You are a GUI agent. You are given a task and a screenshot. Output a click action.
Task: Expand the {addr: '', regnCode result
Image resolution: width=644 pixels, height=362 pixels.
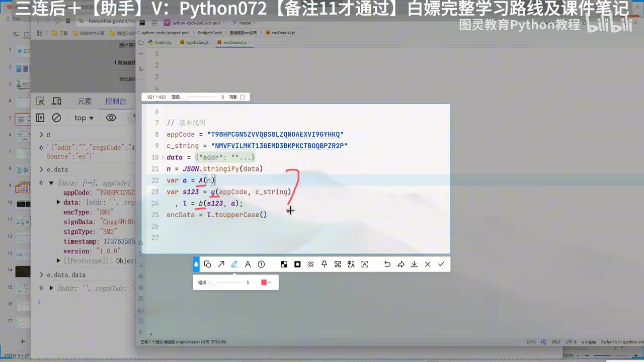[x=51, y=288]
